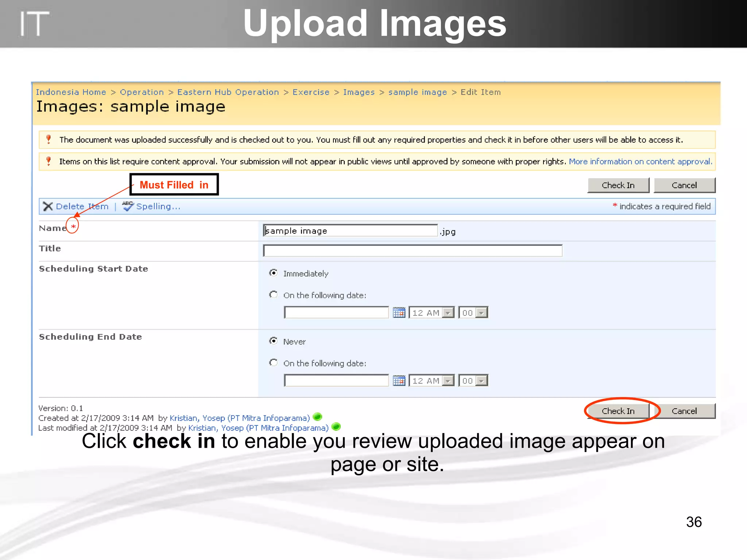The image size is (747, 560).
Task: Select Never for Scheduling End Date
Action: (x=273, y=341)
